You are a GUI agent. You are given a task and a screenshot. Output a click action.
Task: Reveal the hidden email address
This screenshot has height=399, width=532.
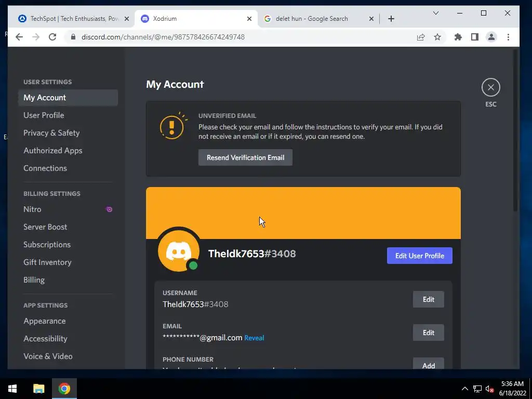coord(254,338)
